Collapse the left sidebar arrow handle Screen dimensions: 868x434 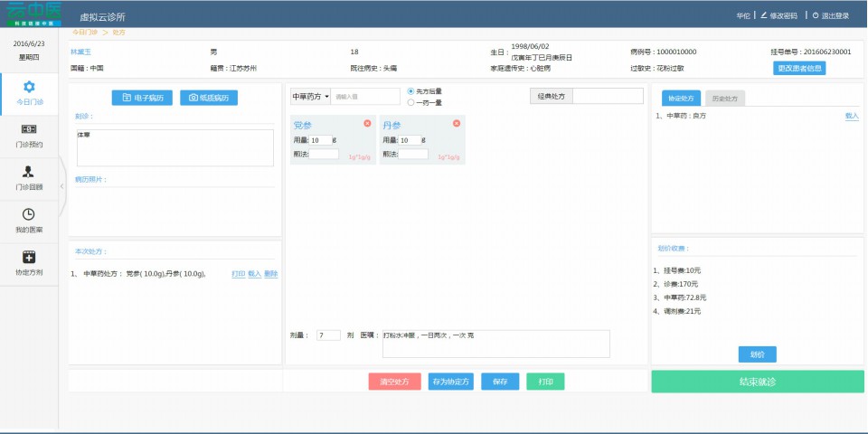pos(61,185)
